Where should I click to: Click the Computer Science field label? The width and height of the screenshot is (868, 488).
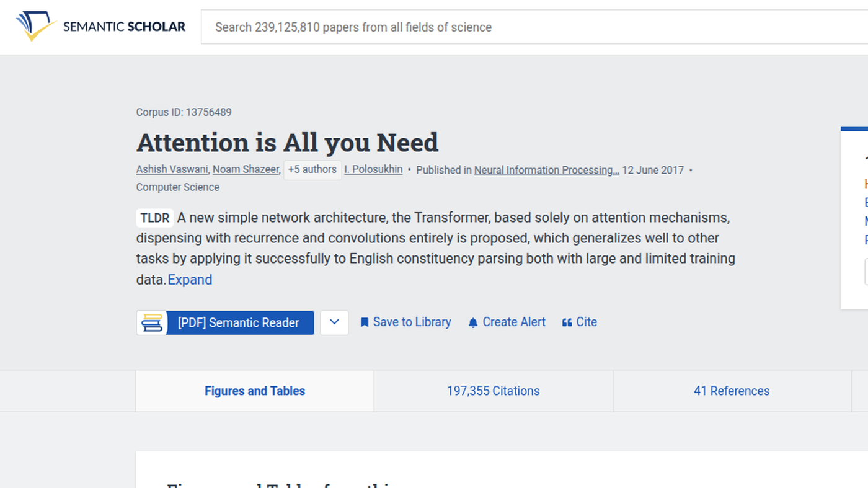click(178, 187)
